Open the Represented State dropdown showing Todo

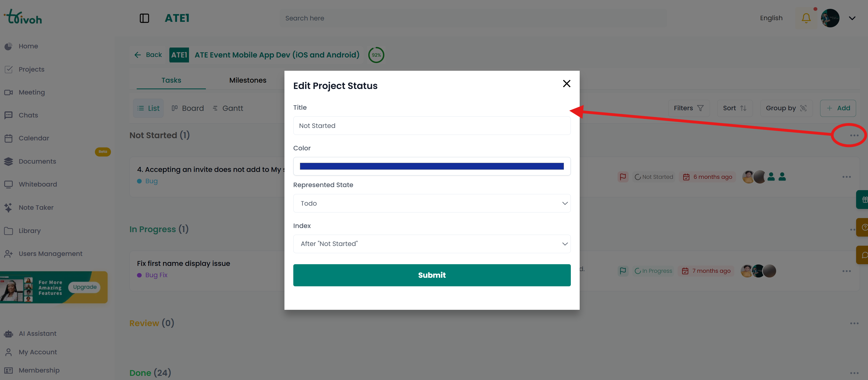click(x=432, y=203)
